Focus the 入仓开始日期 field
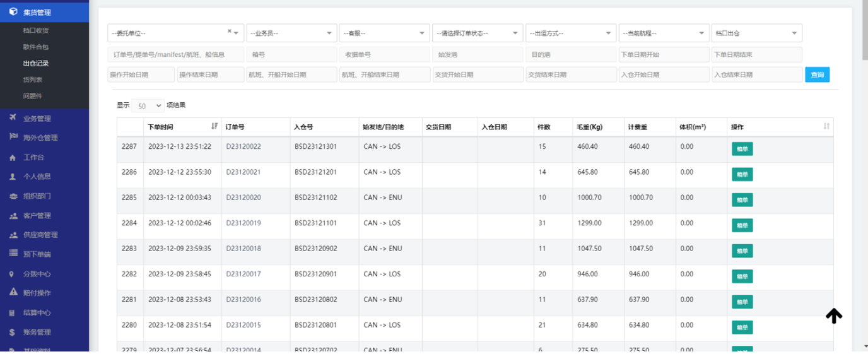The width and height of the screenshot is (868, 354). pos(664,74)
